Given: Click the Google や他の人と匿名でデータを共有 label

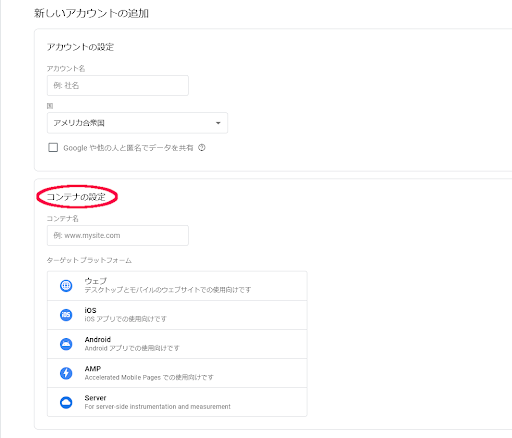Looking at the screenshot, I should (128, 148).
